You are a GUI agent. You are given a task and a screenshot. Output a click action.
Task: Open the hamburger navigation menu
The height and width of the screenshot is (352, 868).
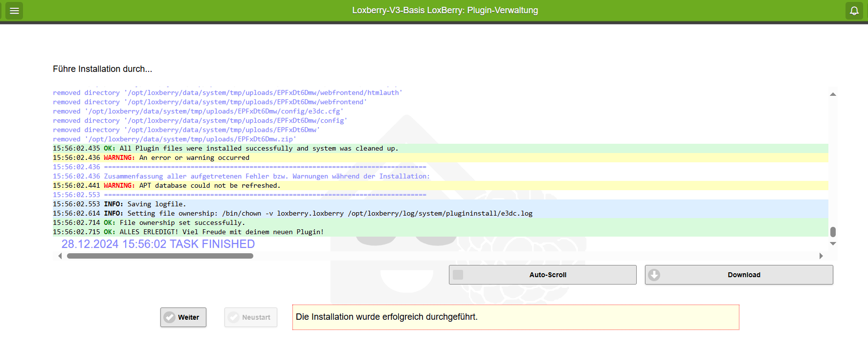coord(14,10)
